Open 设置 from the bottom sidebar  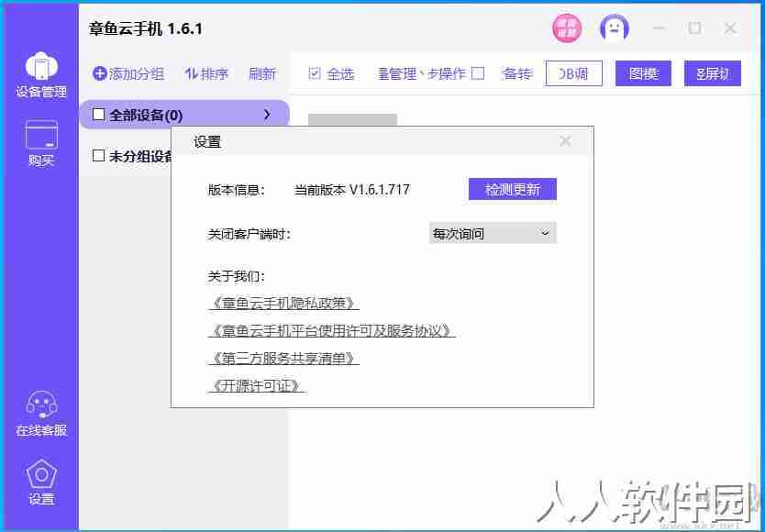(x=41, y=482)
